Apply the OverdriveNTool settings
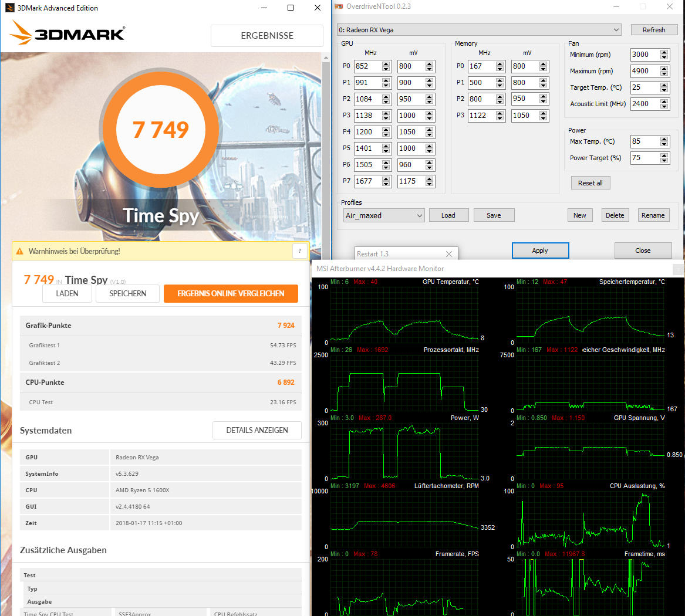The width and height of the screenshot is (685, 616). pos(540,251)
